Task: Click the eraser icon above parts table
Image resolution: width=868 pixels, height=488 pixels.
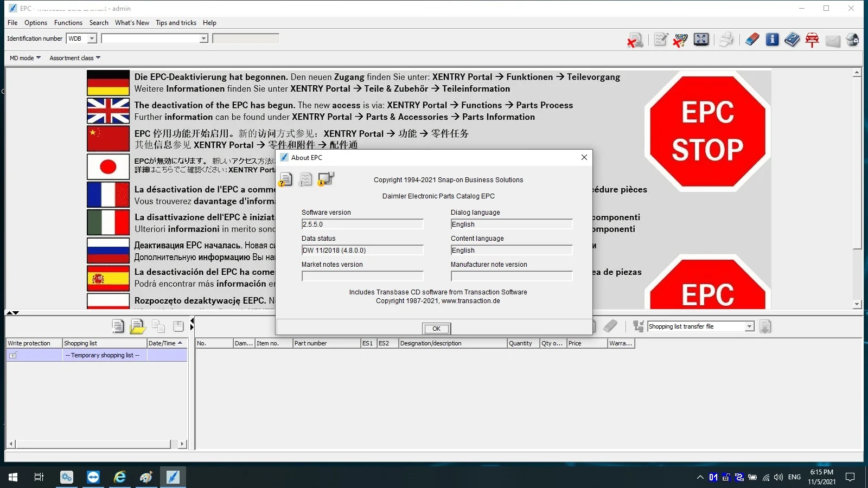Action: click(x=610, y=326)
